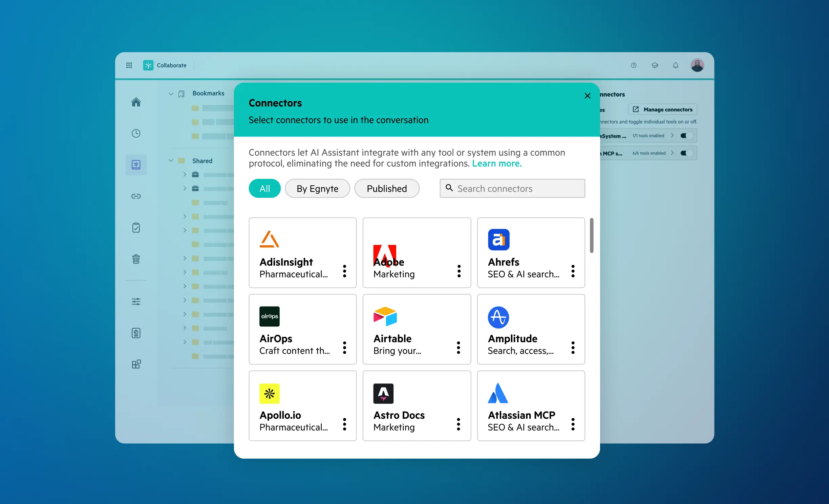Open the help question mark icon
The image size is (829, 504).
634,65
